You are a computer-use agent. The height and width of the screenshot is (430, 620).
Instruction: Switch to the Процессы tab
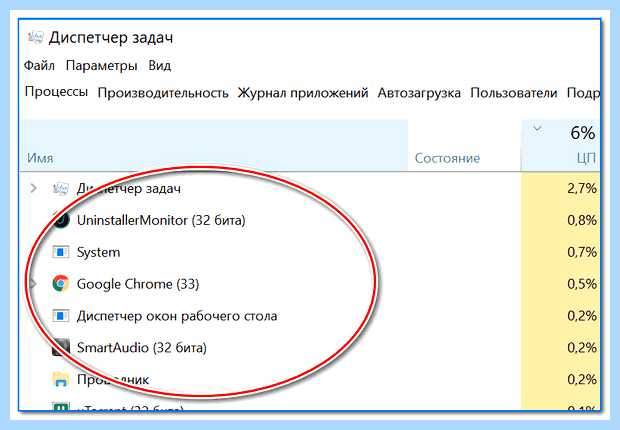tap(56, 92)
